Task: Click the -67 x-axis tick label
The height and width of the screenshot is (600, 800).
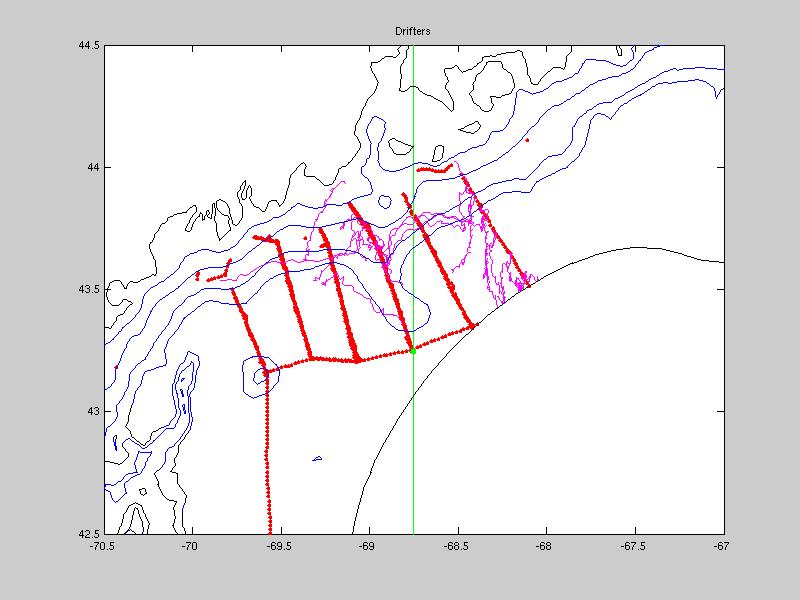Action: click(721, 546)
